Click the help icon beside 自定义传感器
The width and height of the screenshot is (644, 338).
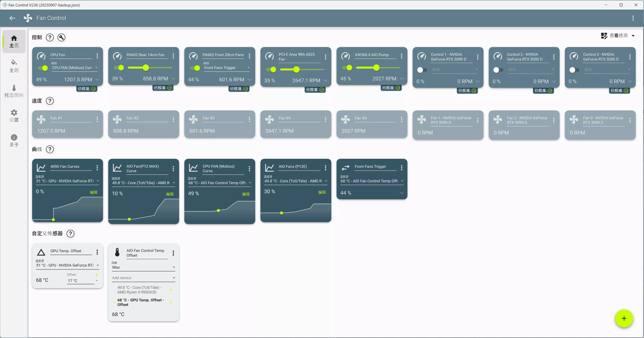(71, 234)
